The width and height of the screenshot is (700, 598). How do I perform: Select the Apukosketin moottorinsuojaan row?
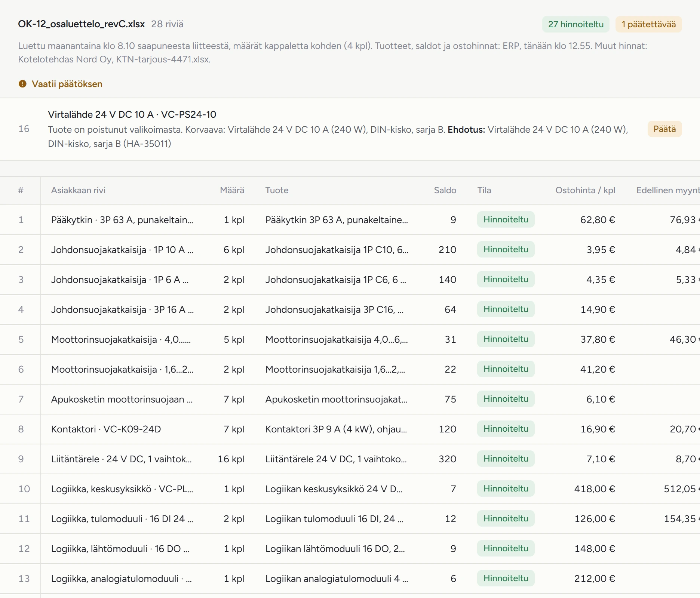pyautogui.click(x=350, y=399)
